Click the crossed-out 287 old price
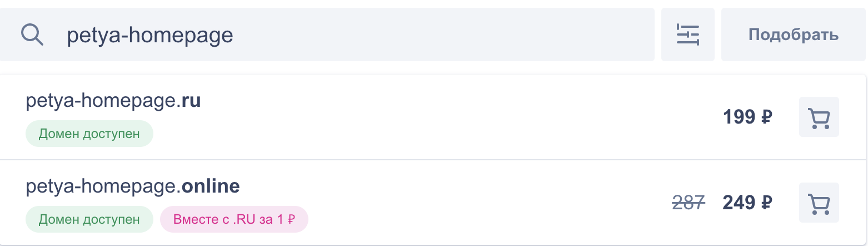The height and width of the screenshot is (246, 868). point(689,203)
